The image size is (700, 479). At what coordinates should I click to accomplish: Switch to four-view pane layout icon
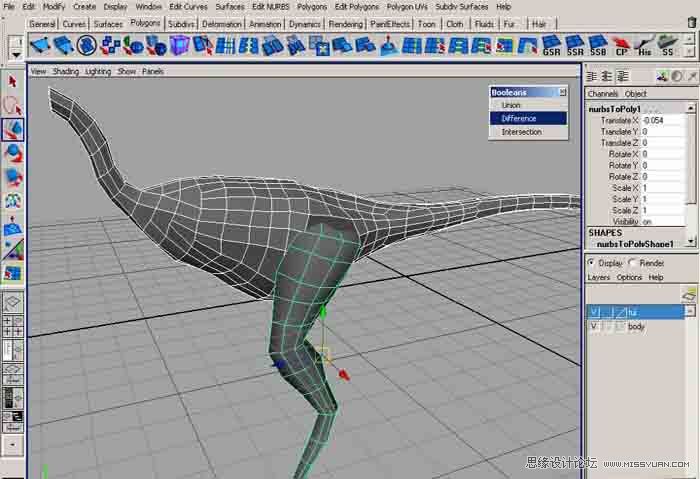13,326
